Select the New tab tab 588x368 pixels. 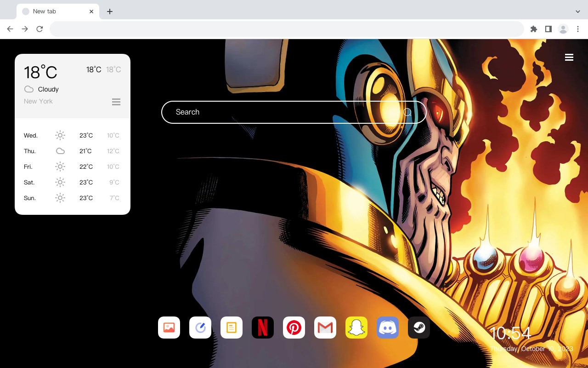tap(57, 11)
